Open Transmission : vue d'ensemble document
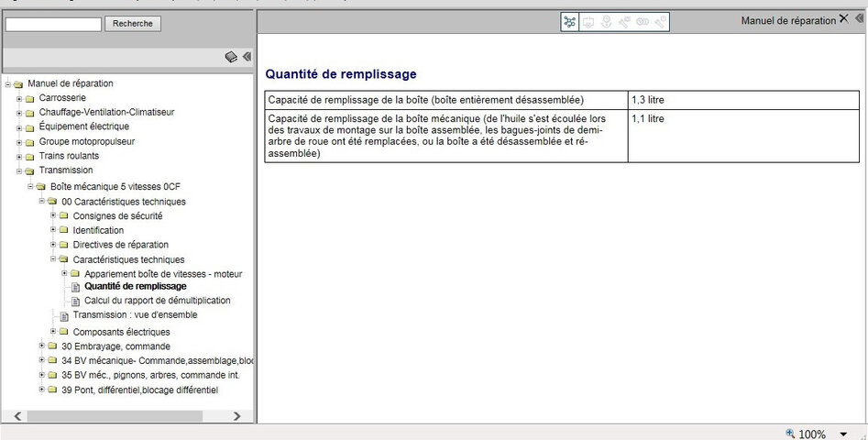 click(135, 315)
